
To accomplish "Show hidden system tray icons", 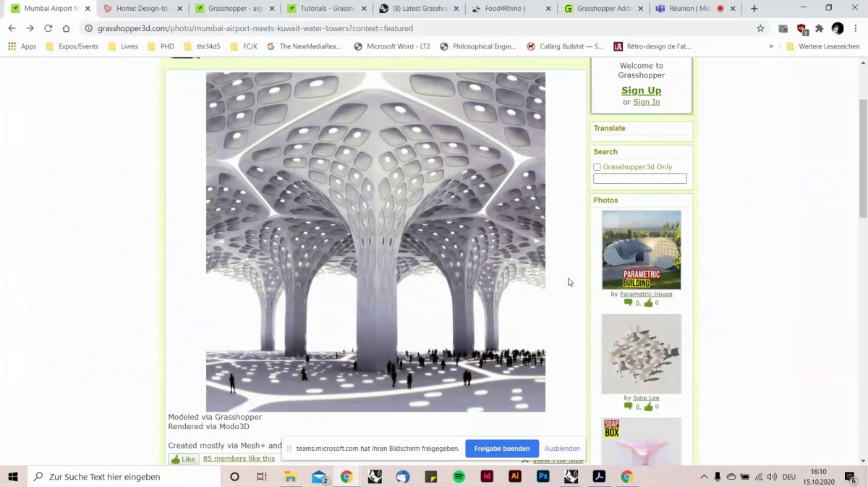I will (x=704, y=477).
